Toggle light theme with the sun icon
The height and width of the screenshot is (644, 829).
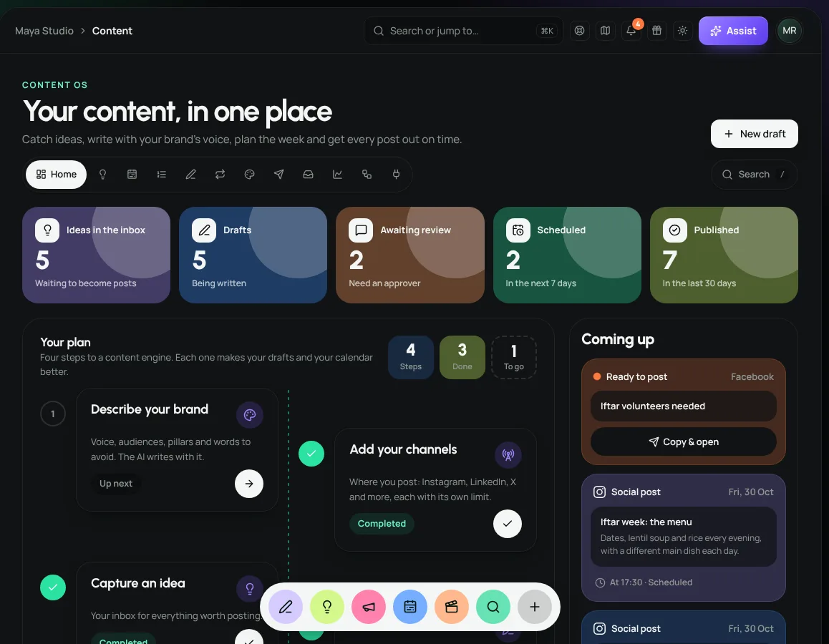(x=682, y=31)
